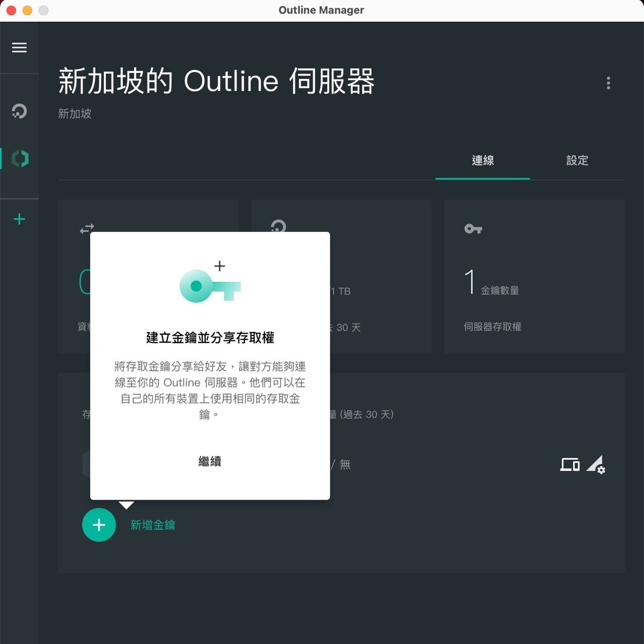Click the 新加坡 location subtitle

coord(74,114)
